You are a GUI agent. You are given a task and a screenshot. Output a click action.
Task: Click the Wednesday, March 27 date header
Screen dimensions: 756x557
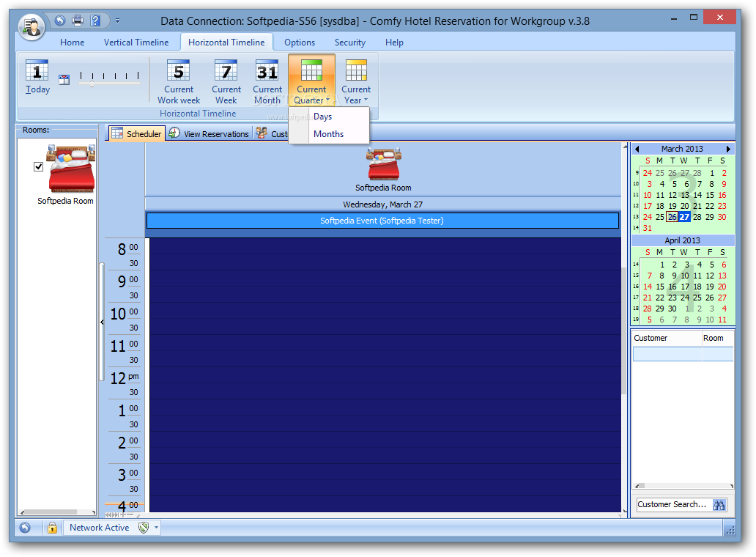point(383,204)
